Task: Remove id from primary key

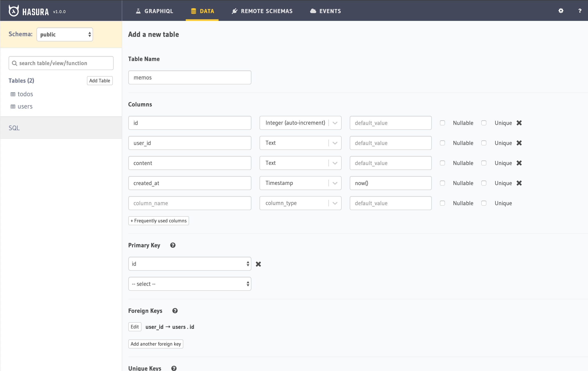Action: click(258, 264)
